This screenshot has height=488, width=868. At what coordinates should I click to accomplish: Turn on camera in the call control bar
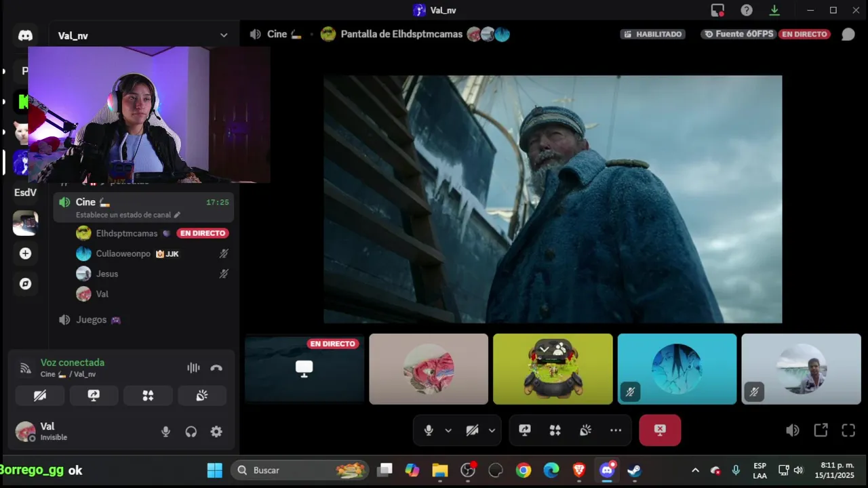coord(473,430)
